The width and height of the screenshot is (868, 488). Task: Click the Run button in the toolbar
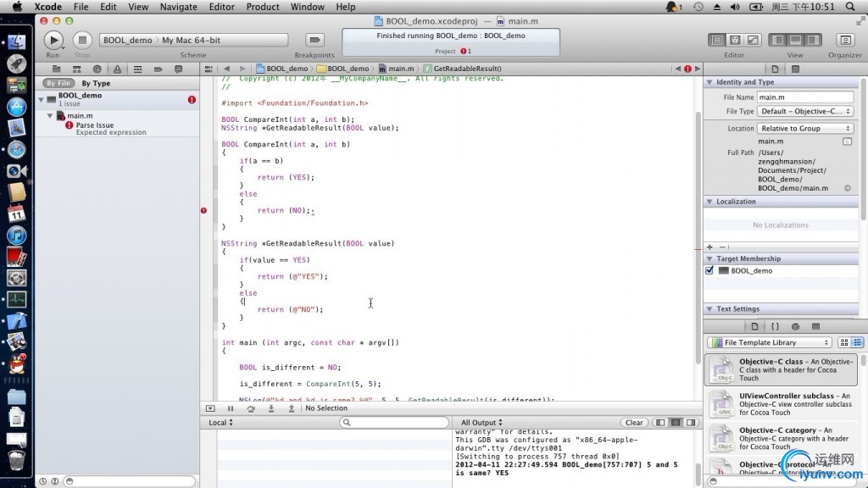[53, 40]
